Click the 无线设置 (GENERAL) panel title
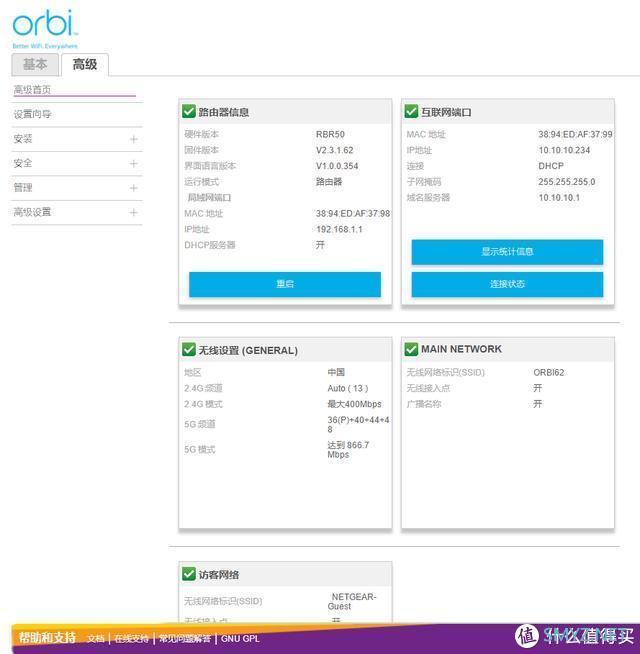The image size is (640, 654). 248,350
